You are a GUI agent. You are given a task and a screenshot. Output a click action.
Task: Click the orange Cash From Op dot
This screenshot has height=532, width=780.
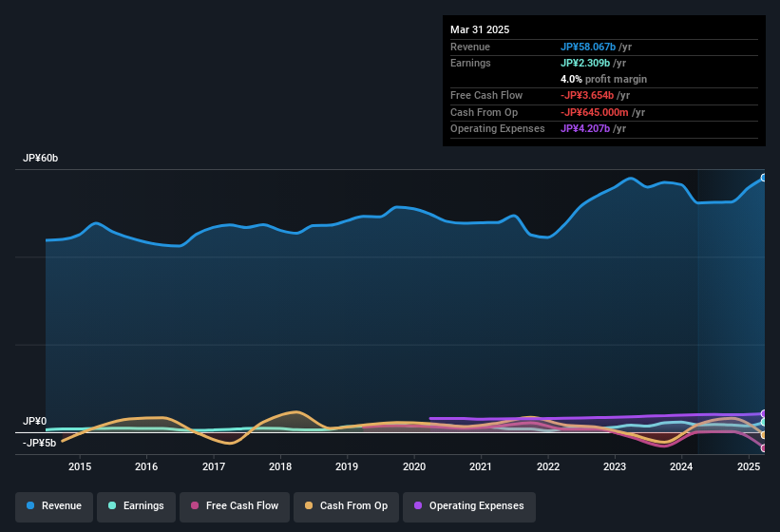click(x=309, y=505)
